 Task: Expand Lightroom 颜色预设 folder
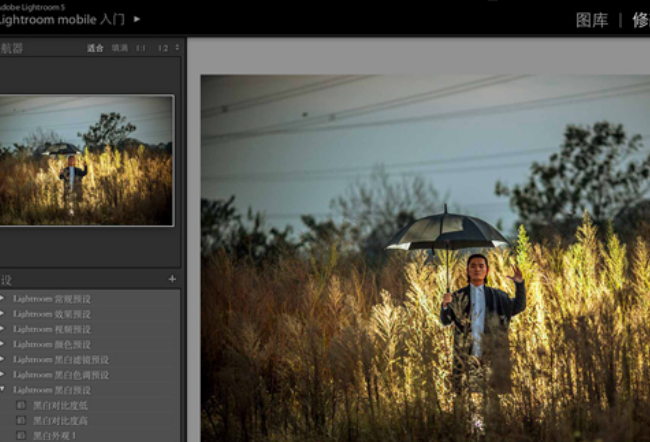[x=3, y=344]
